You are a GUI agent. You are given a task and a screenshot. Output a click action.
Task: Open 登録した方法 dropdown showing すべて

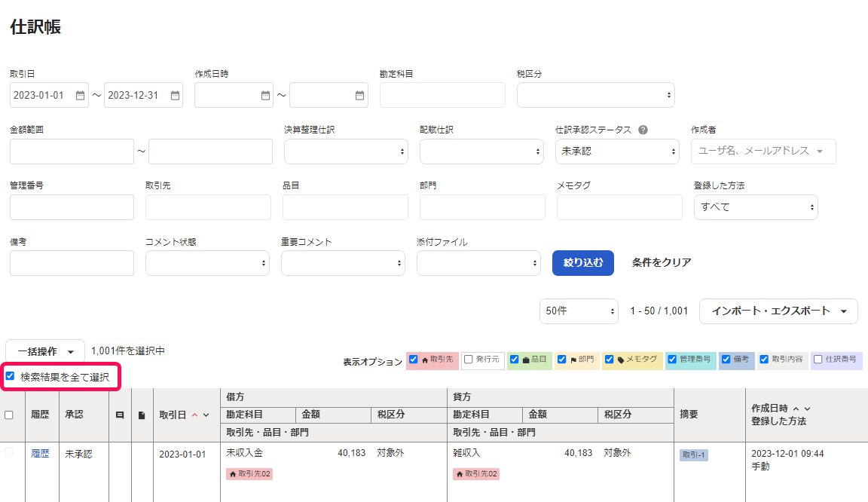point(756,207)
